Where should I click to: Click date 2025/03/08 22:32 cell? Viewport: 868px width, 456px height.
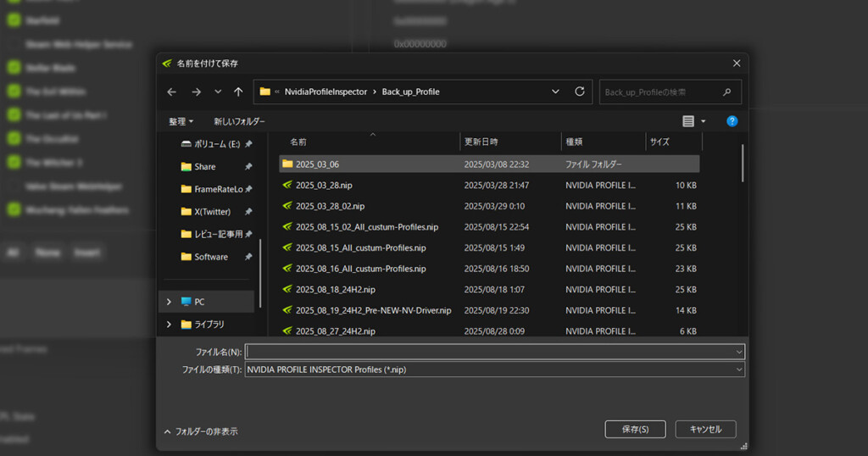pyautogui.click(x=497, y=164)
